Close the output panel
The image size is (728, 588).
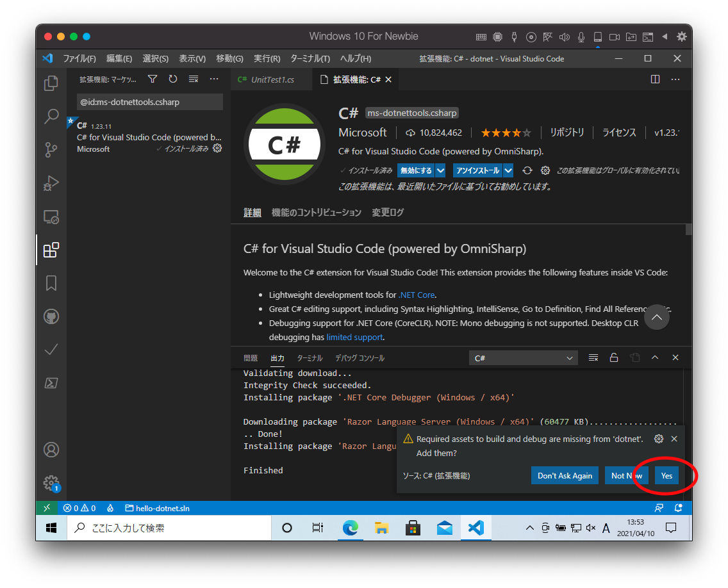675,358
